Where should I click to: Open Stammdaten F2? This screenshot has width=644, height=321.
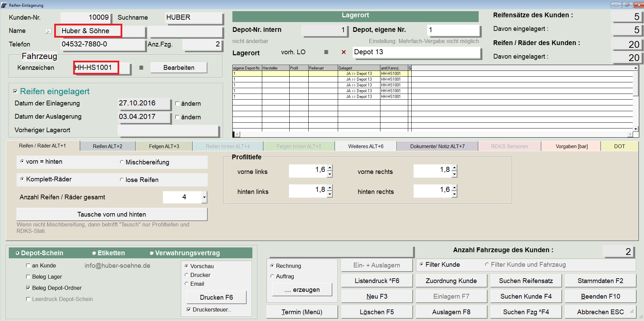[x=600, y=281]
